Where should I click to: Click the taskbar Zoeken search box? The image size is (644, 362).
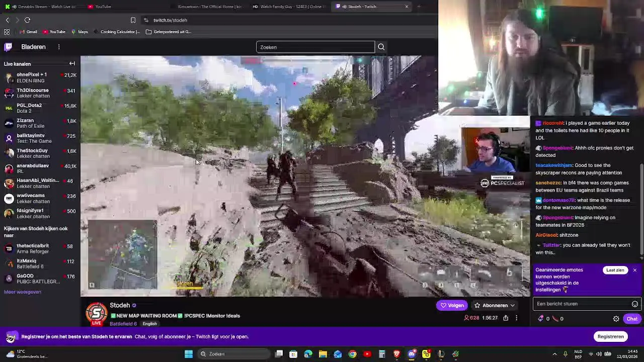pos(234,354)
